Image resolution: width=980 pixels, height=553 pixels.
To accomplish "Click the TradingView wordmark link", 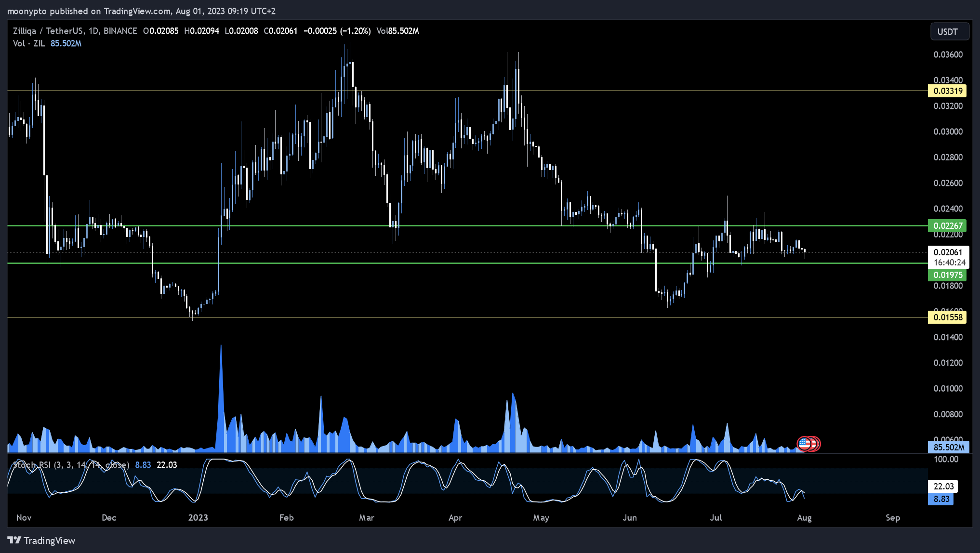I will click(x=50, y=540).
